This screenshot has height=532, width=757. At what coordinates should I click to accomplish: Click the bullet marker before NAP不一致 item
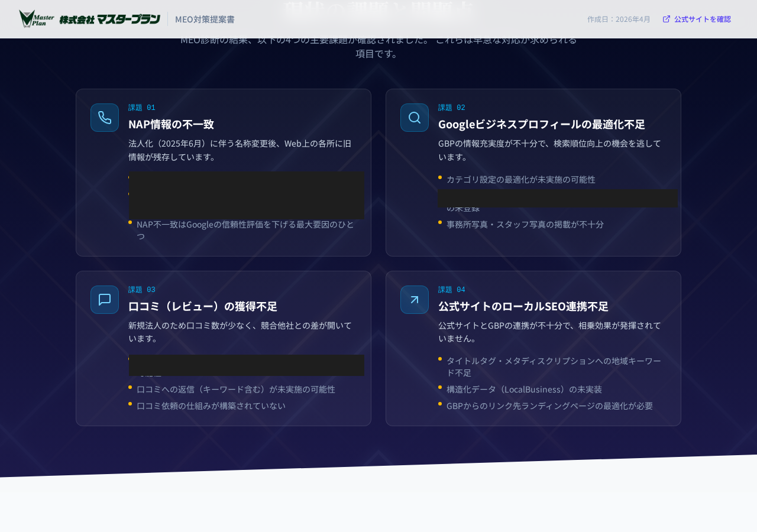coord(130,223)
